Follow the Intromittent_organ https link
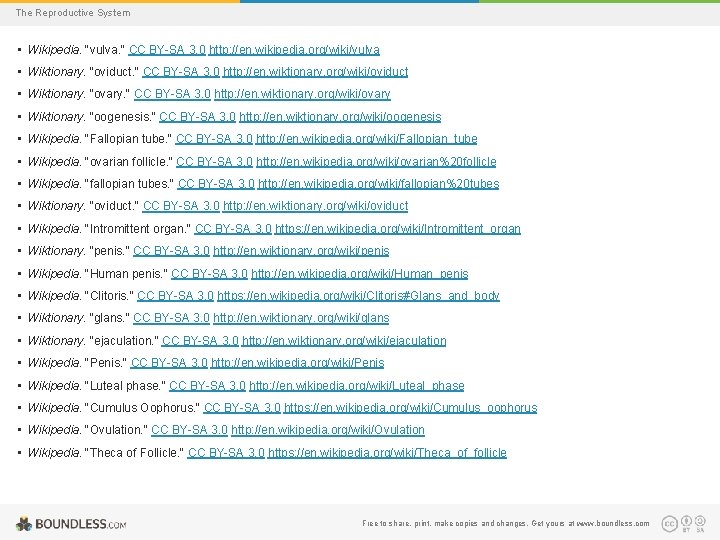 (x=398, y=229)
